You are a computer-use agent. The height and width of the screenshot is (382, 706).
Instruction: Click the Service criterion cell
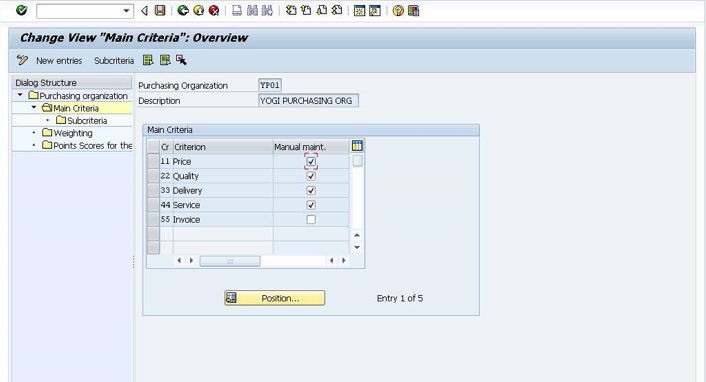tap(222, 205)
